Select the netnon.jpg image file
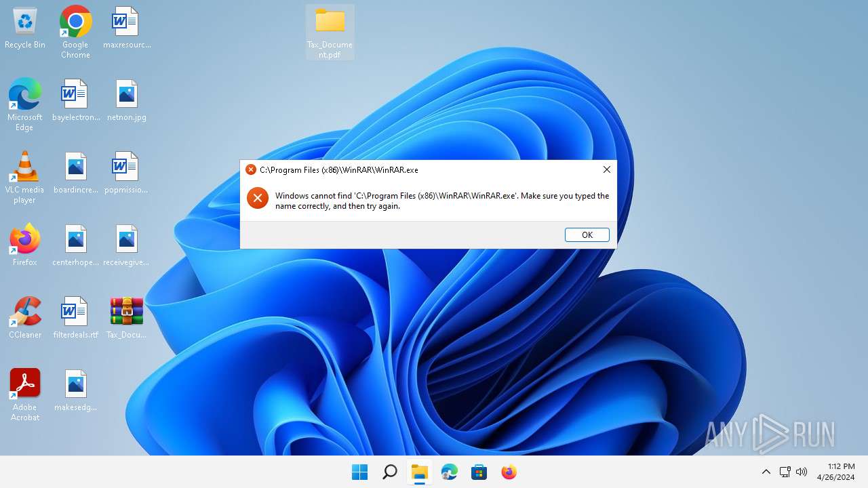 [127, 101]
